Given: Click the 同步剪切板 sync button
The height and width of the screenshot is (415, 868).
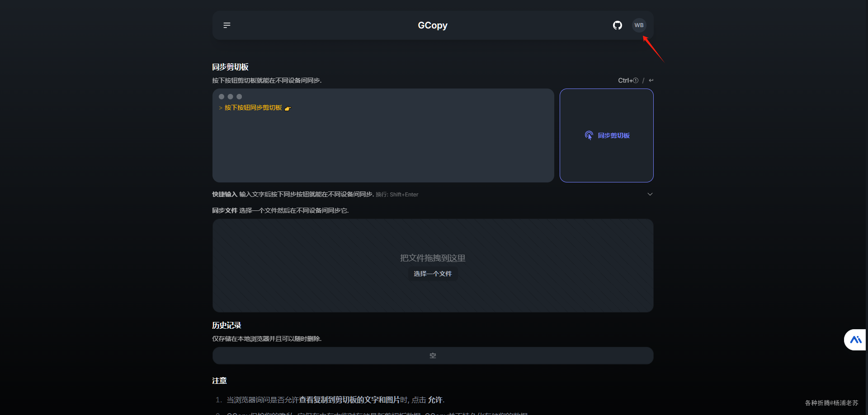Looking at the screenshot, I should [607, 135].
